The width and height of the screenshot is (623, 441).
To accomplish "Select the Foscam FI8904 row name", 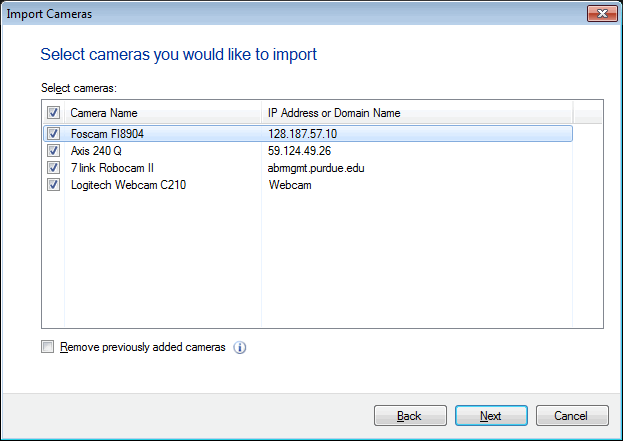I will [109, 133].
